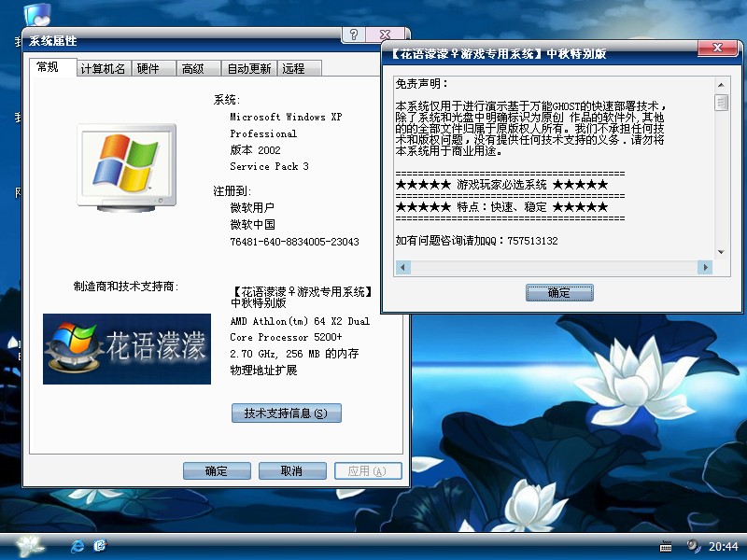Click the 微软中国 organization text
The image size is (747, 560).
(x=252, y=224)
